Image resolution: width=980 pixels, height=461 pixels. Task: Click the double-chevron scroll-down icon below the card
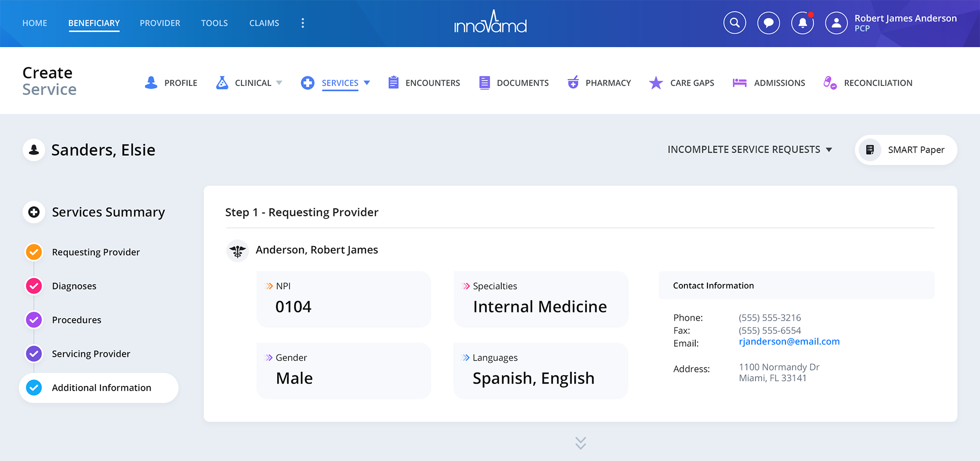tap(580, 443)
